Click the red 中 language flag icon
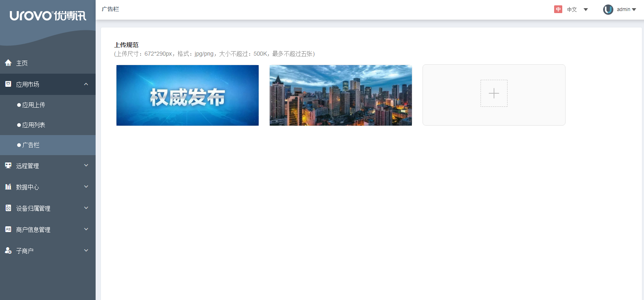 [558, 9]
